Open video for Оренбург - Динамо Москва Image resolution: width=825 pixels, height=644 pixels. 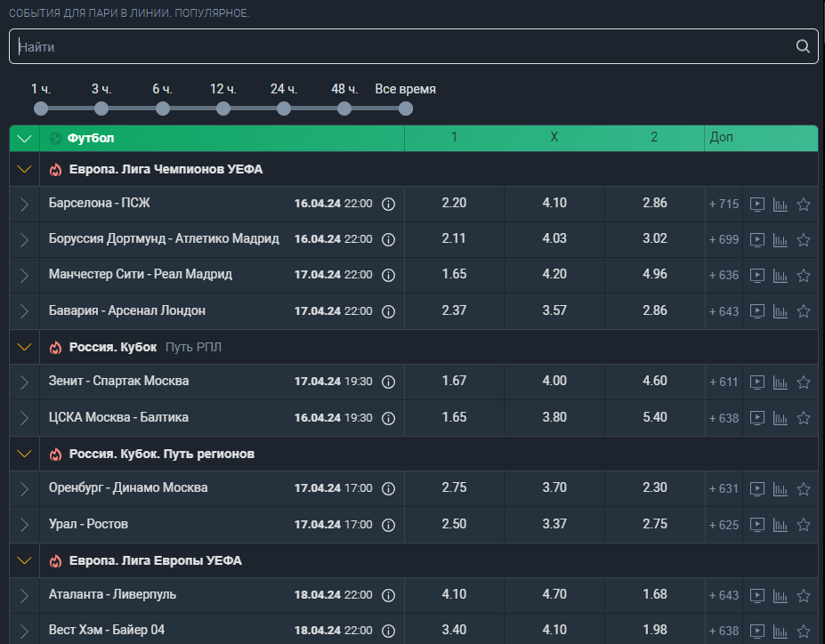[757, 488]
